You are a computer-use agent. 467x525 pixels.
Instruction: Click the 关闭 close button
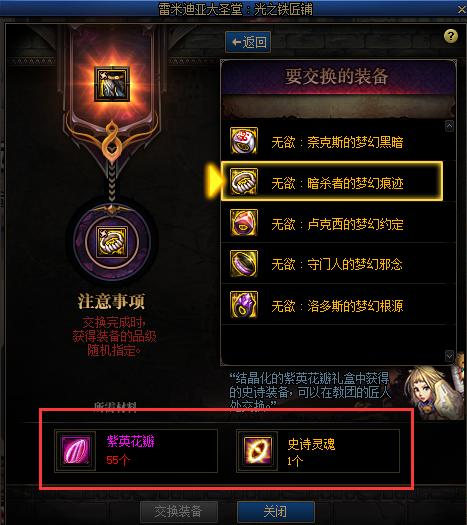pos(276,512)
